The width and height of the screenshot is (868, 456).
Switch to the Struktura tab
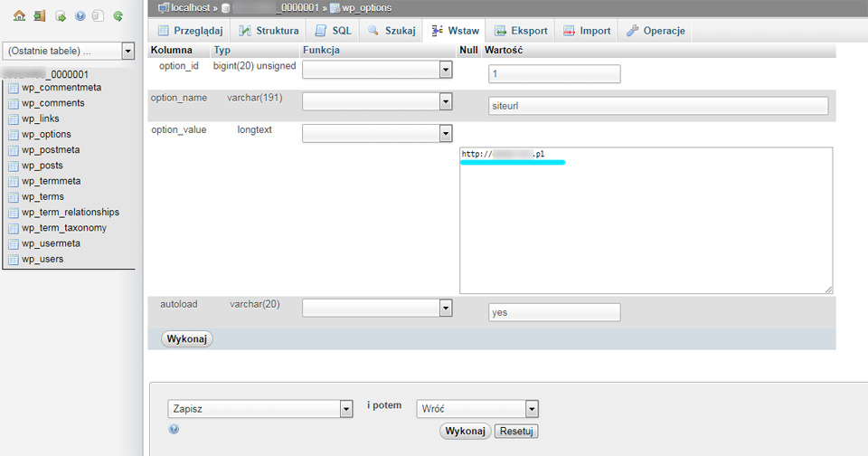point(269,31)
